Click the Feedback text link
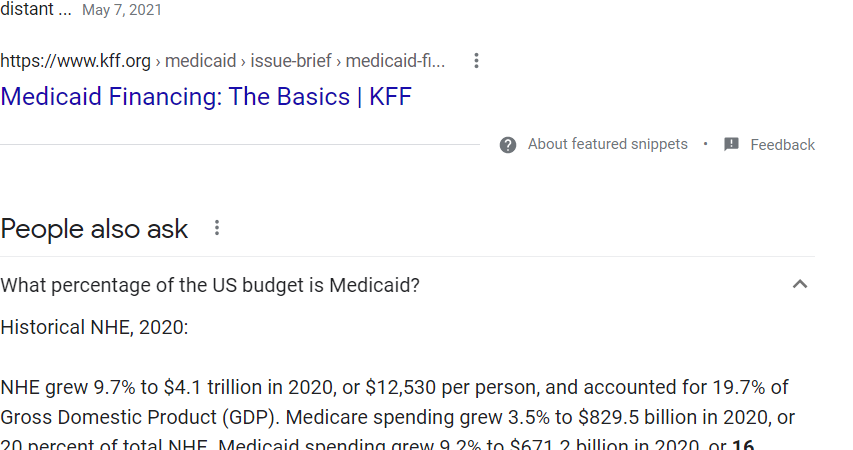The image size is (853, 450). click(x=782, y=145)
